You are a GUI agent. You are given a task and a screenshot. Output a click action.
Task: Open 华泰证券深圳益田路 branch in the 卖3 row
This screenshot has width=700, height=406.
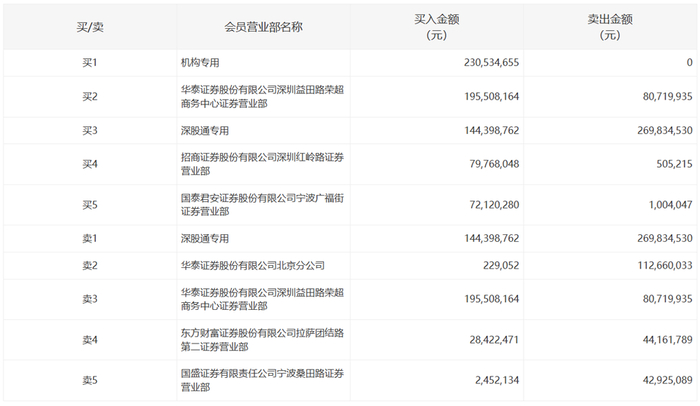click(x=258, y=299)
